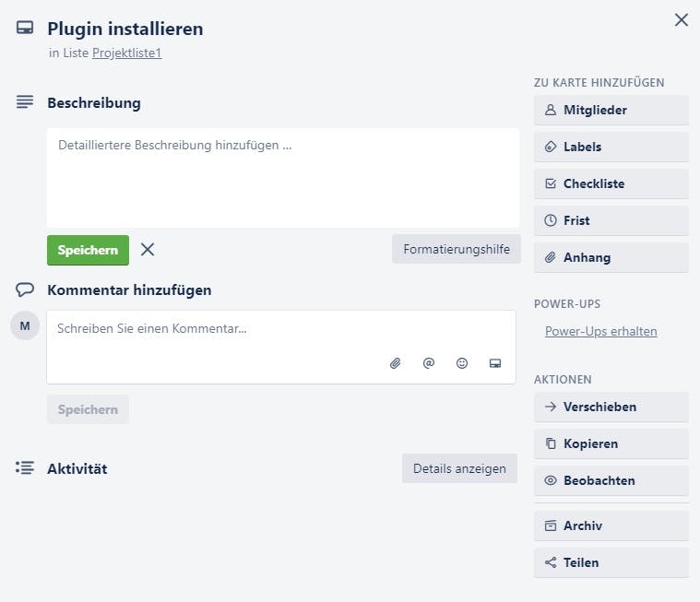Click the add card icon in comment box
700x602 pixels.
point(495,363)
